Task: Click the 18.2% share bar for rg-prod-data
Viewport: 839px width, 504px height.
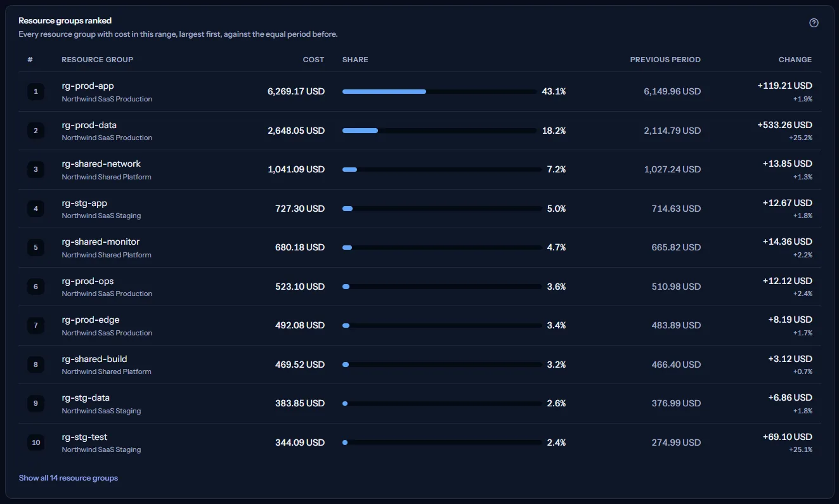Action: point(439,131)
